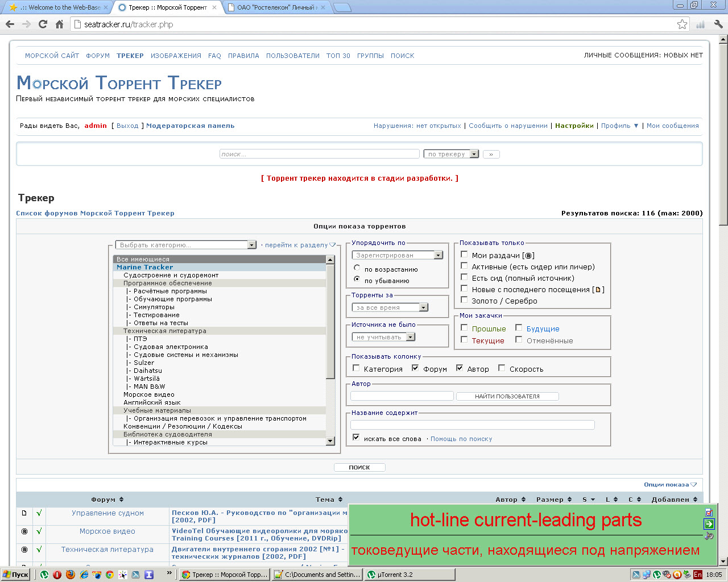728x582 pixels.
Task: Select the 'по возрастанию' radio button
Action: pyautogui.click(x=357, y=268)
